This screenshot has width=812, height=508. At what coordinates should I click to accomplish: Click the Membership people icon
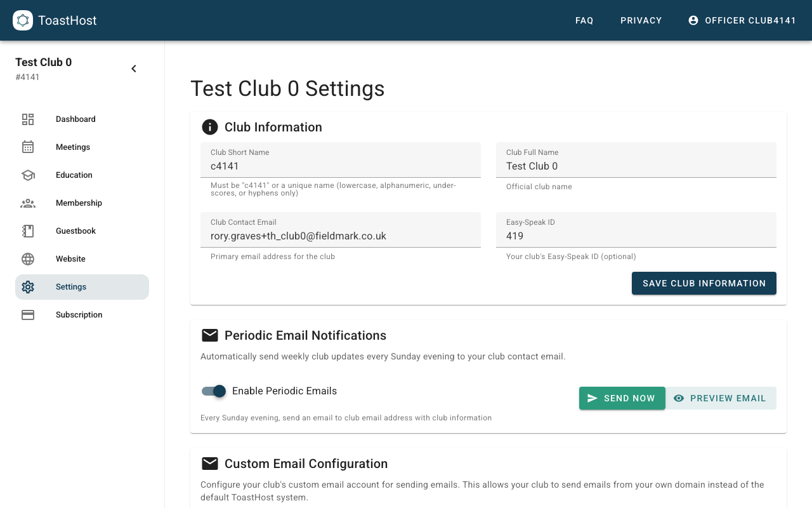28,203
